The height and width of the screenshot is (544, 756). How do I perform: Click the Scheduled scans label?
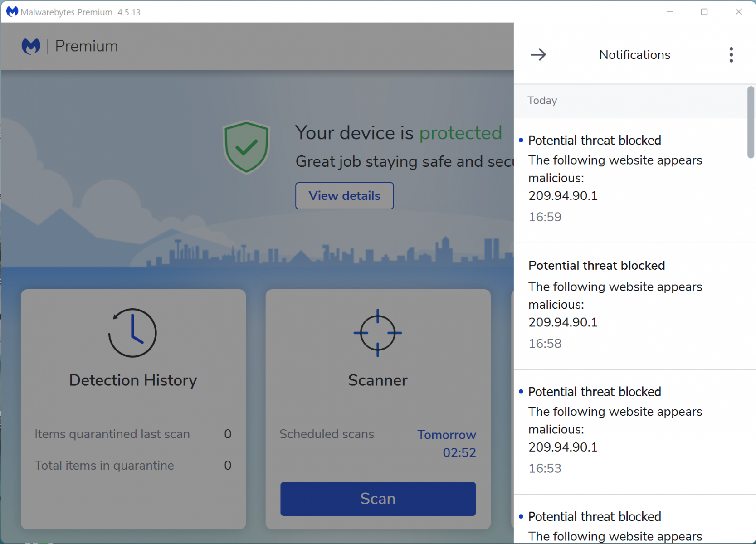point(327,434)
